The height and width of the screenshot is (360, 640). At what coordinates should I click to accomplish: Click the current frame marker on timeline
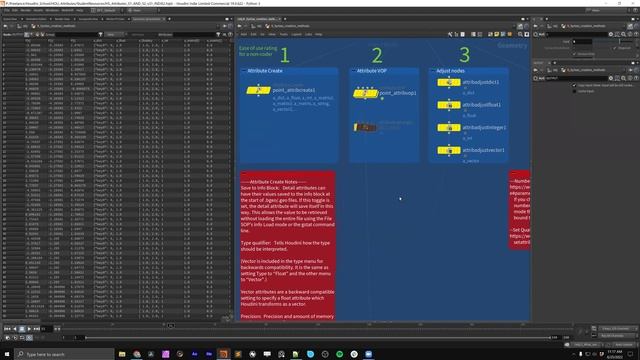click(x=171, y=325)
